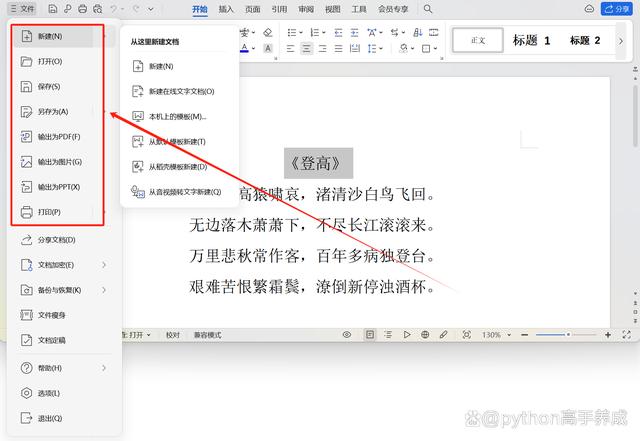Click the align left icon
This screenshot has height=441, width=640.
coord(290,49)
